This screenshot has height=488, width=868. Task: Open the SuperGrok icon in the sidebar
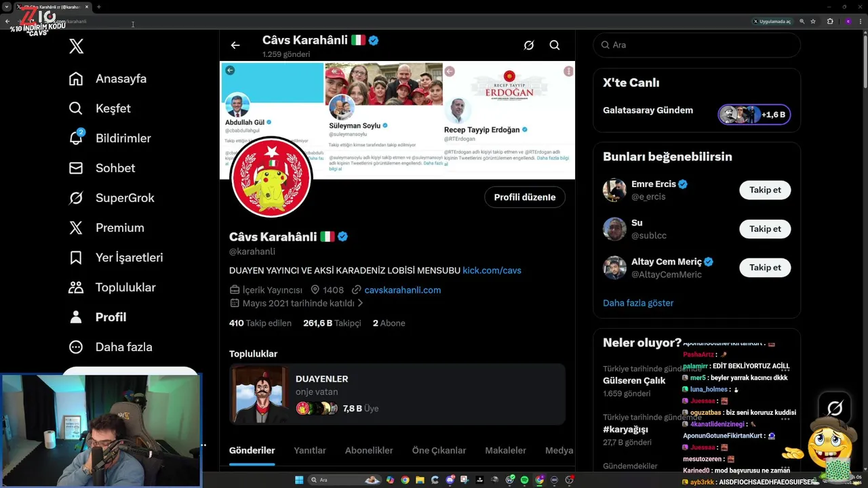click(x=76, y=198)
